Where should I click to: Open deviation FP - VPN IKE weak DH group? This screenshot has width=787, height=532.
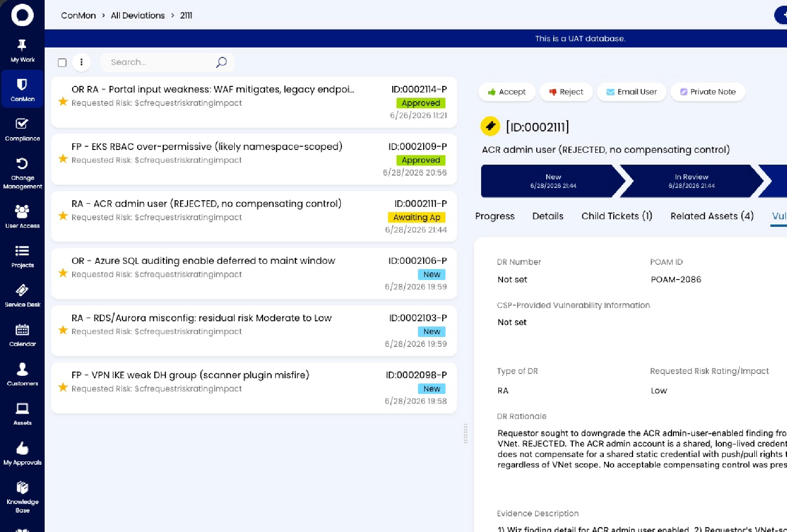[254, 388]
